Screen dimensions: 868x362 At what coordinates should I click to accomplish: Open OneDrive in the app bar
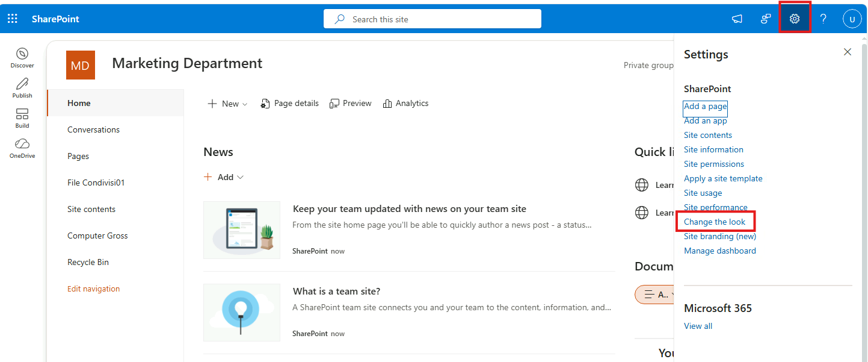coord(22,148)
